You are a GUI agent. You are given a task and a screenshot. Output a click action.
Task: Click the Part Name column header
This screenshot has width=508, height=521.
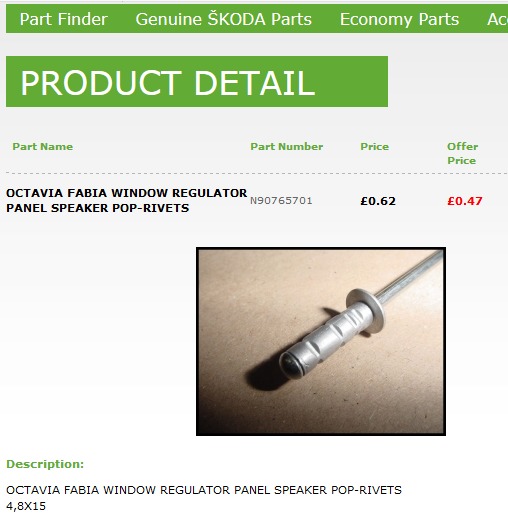43,147
